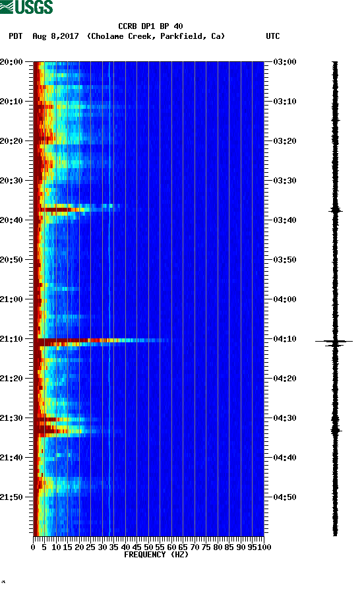This screenshot has width=364, height=589.
Task: Click the 65 Hz frequency tick label
Action: (183, 547)
